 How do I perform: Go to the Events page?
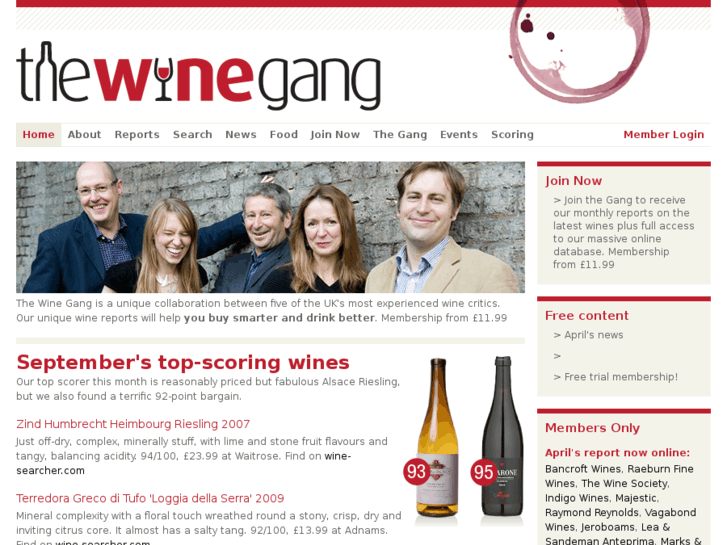[x=459, y=135]
